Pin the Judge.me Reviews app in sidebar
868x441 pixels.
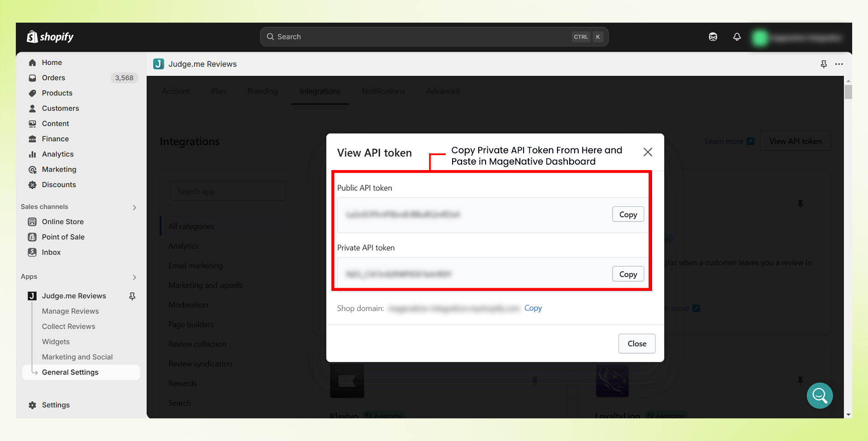(132, 296)
